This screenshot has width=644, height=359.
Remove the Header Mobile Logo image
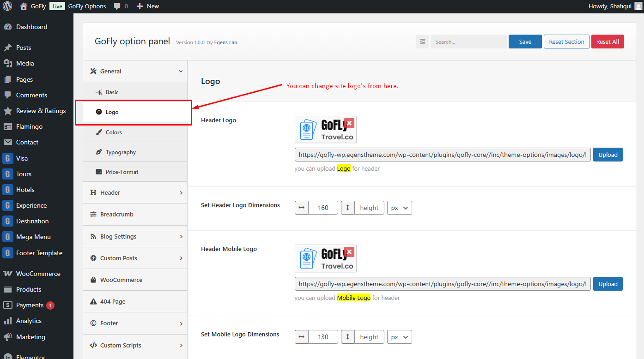[x=349, y=252]
